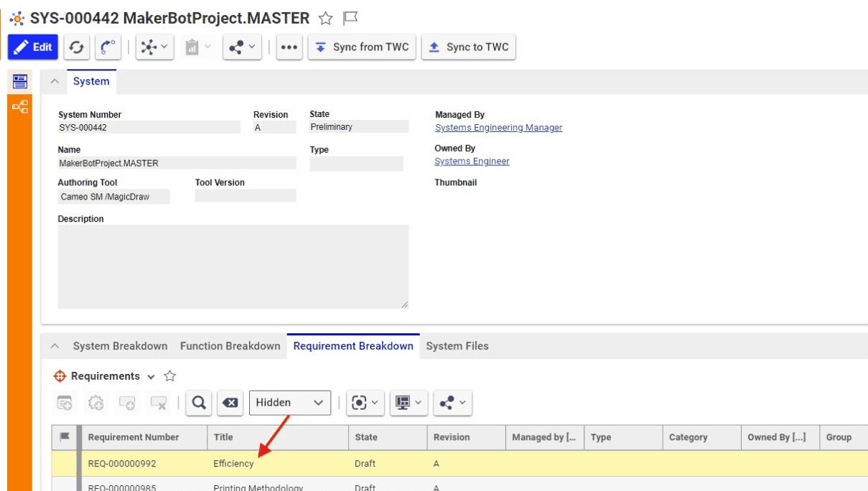Click the Group column header
The height and width of the screenshot is (491, 868).
coord(844,437)
